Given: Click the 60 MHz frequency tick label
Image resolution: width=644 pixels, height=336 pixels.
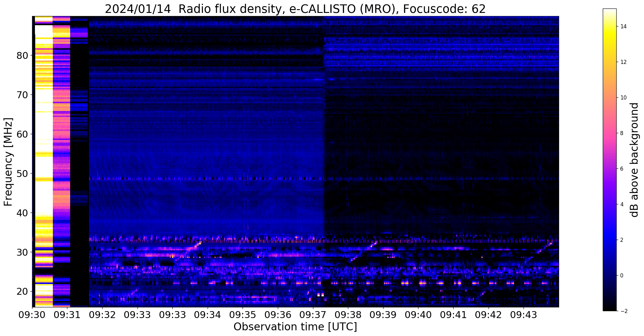Looking at the screenshot, I should pos(22,134).
